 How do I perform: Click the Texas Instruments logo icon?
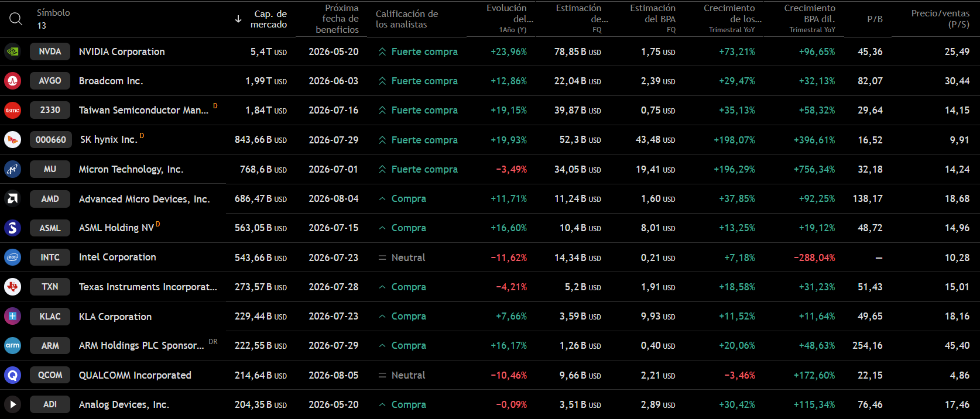point(12,287)
